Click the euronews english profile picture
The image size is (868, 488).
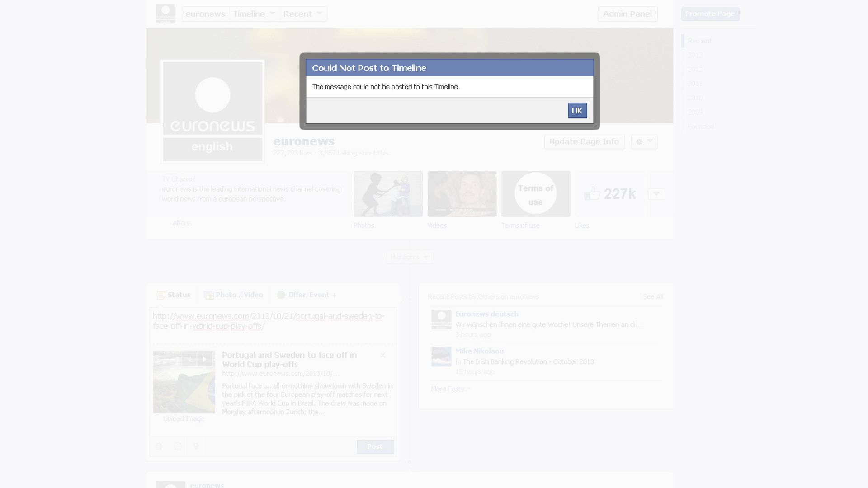pos(212,111)
